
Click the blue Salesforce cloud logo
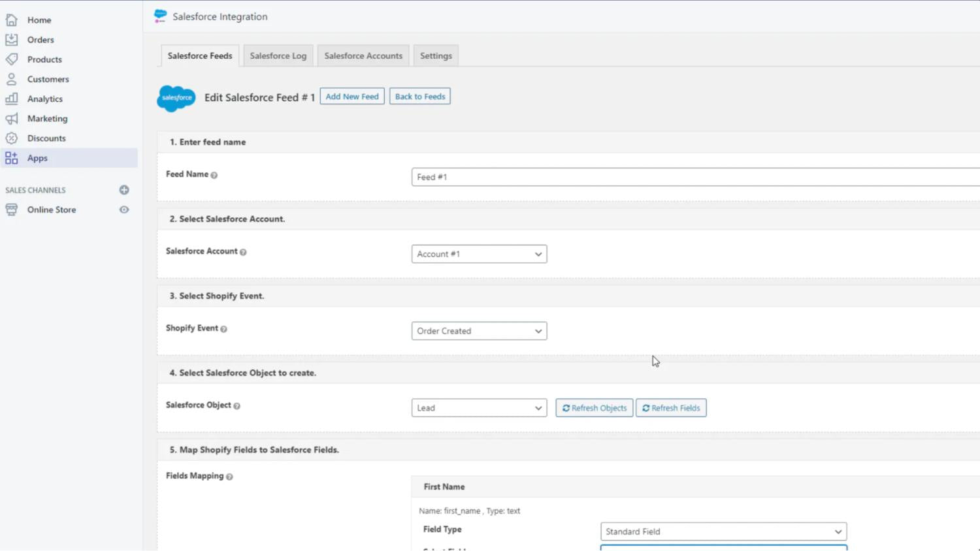[x=176, y=98]
